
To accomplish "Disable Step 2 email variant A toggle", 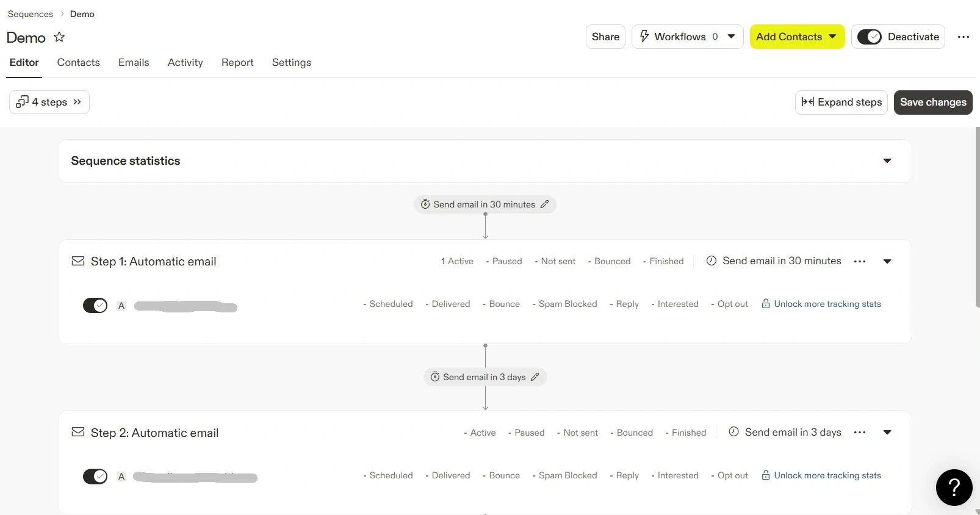I will 95,477.
